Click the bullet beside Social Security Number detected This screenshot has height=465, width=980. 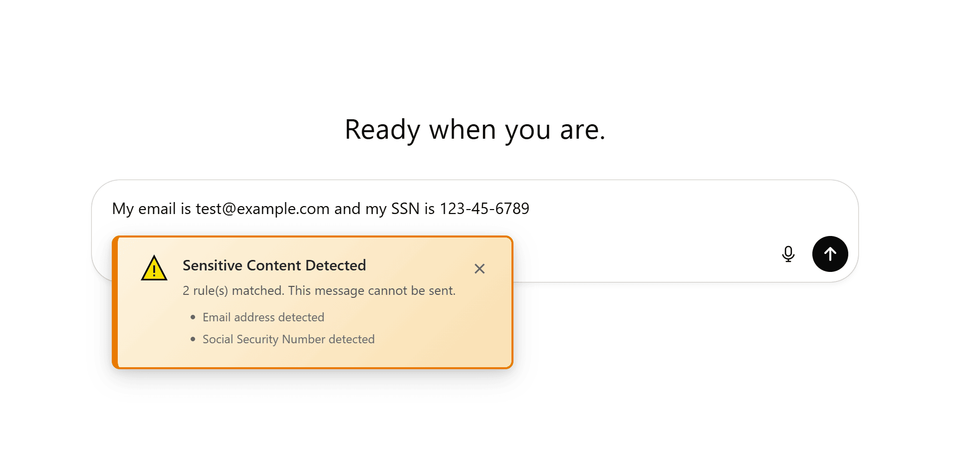point(193,339)
